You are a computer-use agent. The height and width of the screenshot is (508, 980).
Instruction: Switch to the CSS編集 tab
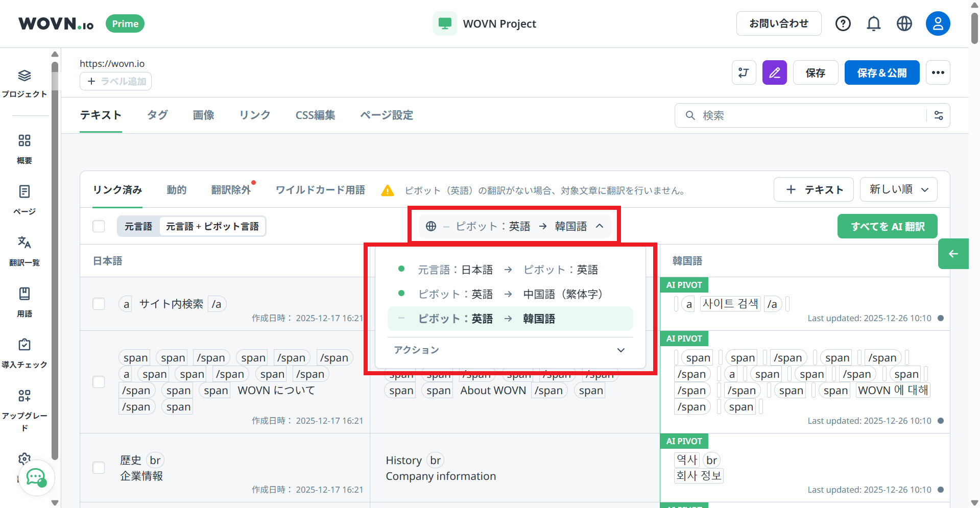click(315, 115)
